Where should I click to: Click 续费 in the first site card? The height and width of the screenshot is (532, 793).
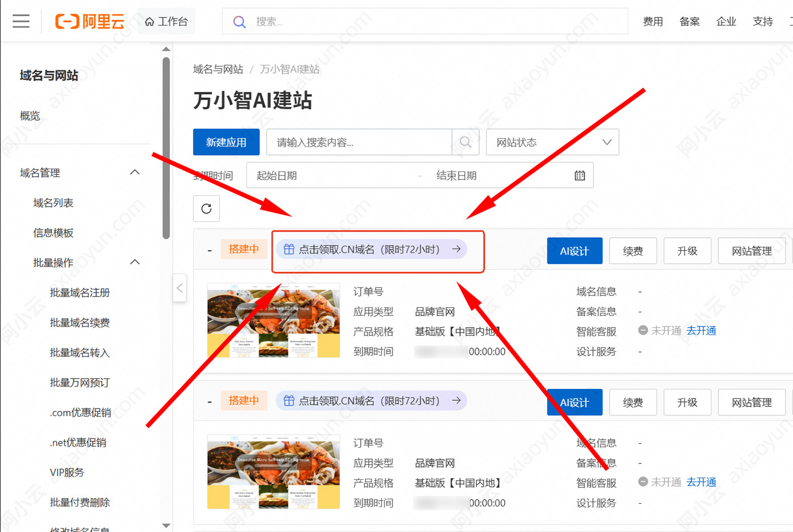point(633,251)
